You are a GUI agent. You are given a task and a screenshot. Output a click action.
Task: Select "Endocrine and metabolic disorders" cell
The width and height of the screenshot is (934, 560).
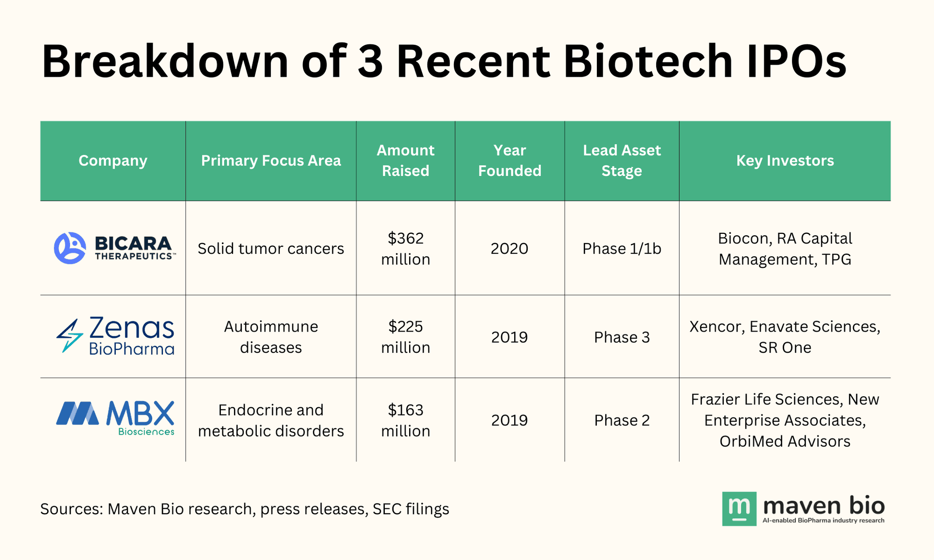pyautogui.click(x=271, y=420)
